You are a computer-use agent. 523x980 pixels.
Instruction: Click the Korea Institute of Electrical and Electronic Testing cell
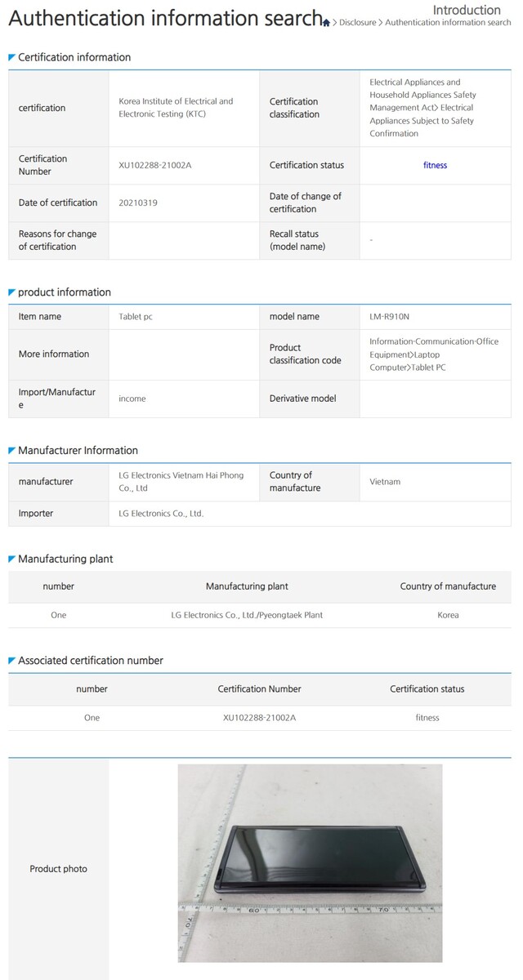click(176, 108)
